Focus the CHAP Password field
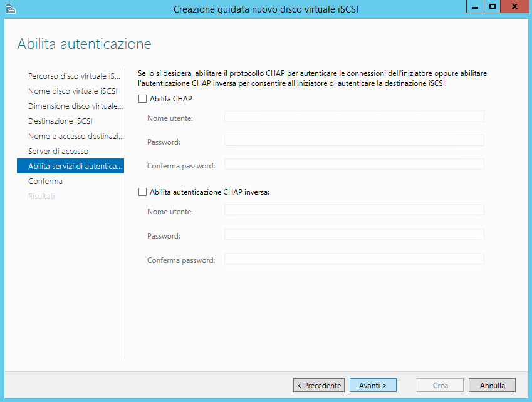The width and height of the screenshot is (532, 402). [x=354, y=141]
